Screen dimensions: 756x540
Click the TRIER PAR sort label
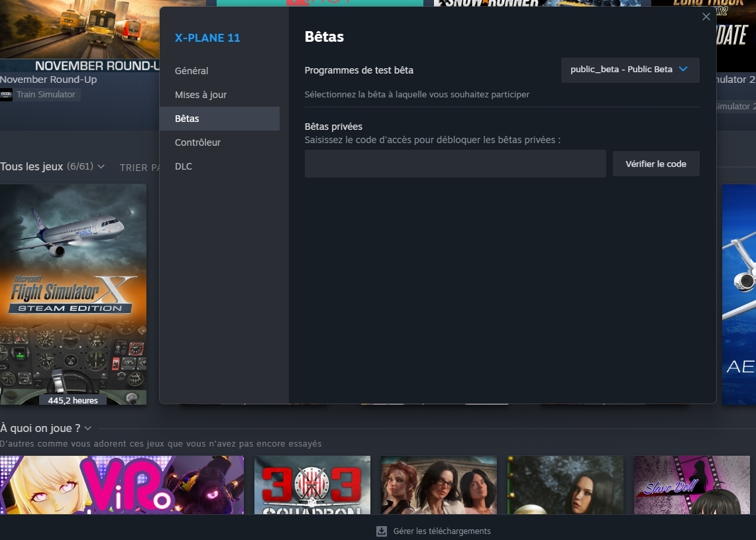click(140, 168)
